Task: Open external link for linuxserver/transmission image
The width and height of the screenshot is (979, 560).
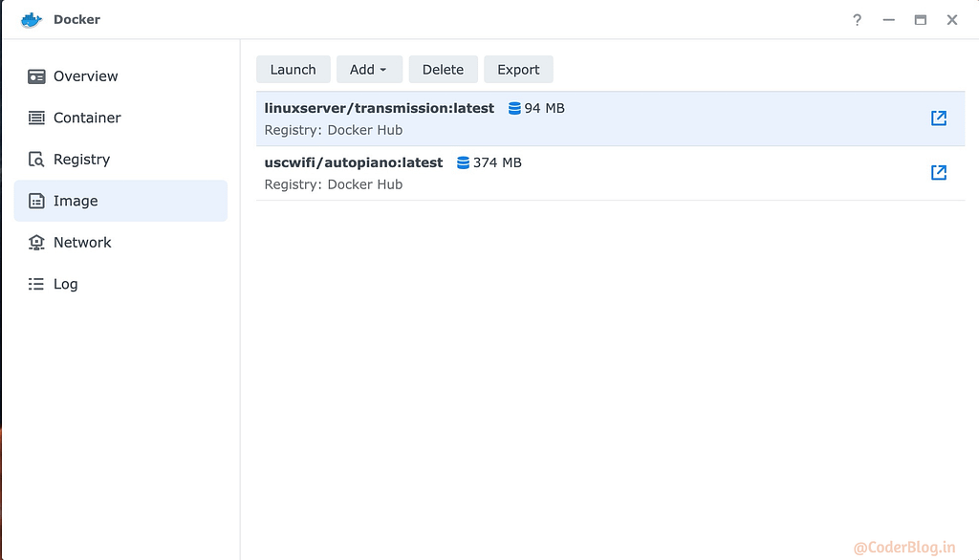Action: 939,118
